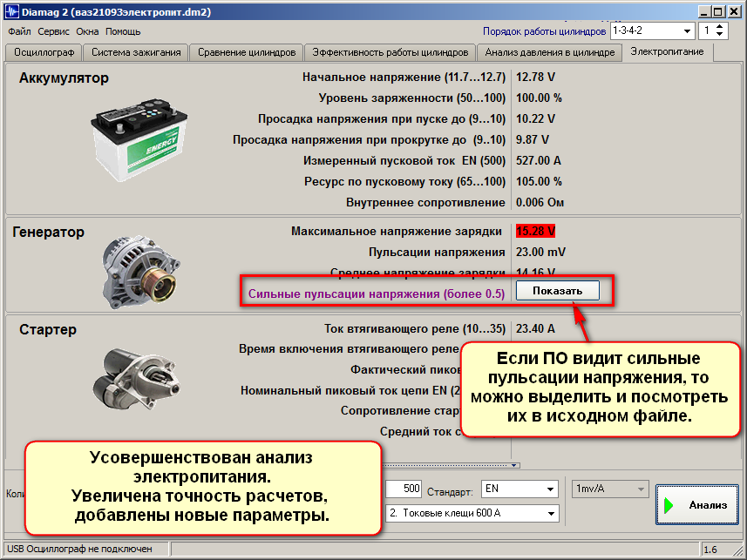Open the Сравнение цилиндров tab
Screen dimensions: 747x560
(247, 52)
